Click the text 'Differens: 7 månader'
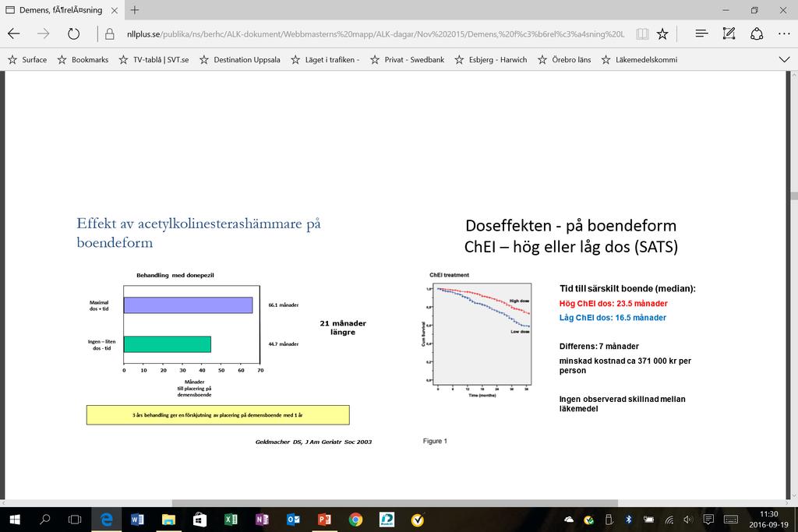This screenshot has width=798, height=532. click(599, 347)
